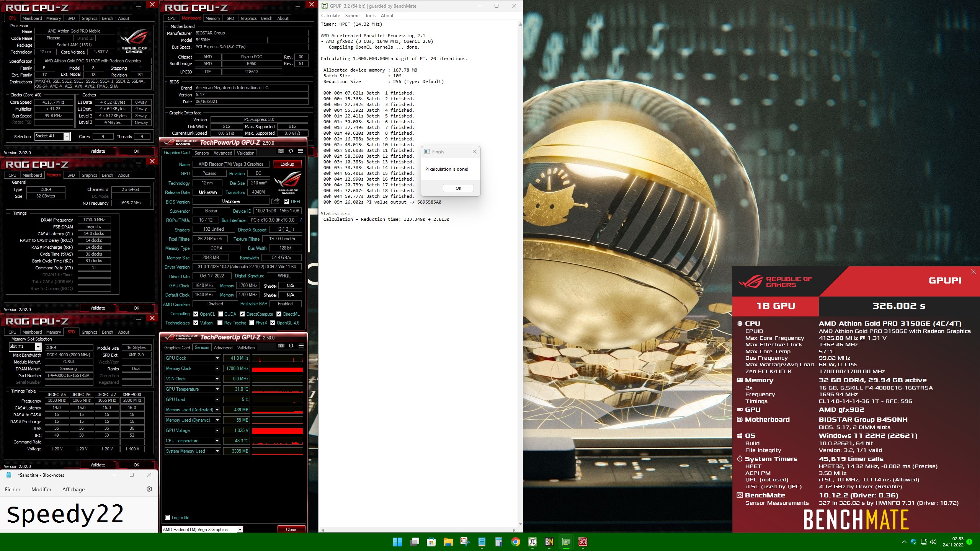Enable Log to file checkbox

(168, 518)
